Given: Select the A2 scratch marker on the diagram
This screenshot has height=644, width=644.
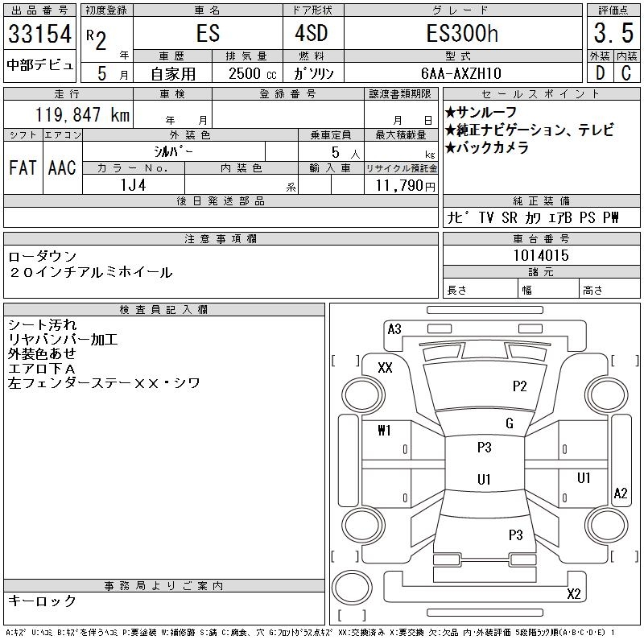Looking at the screenshot, I should pyautogui.click(x=620, y=493).
